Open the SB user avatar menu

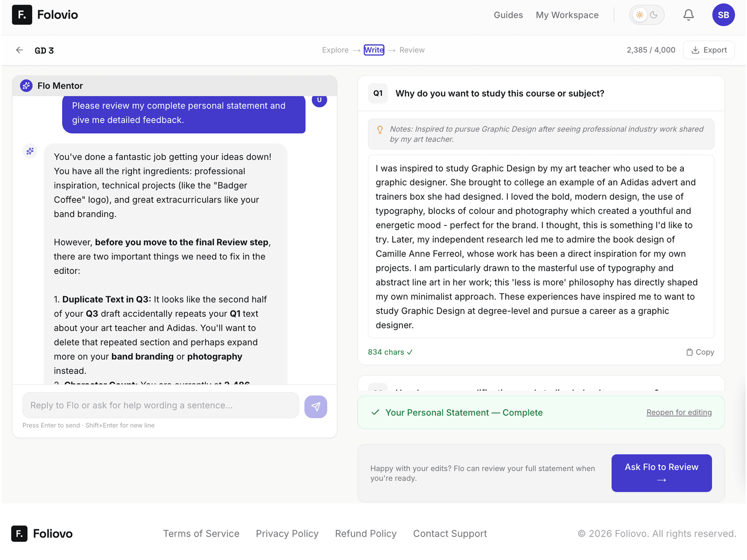click(723, 15)
